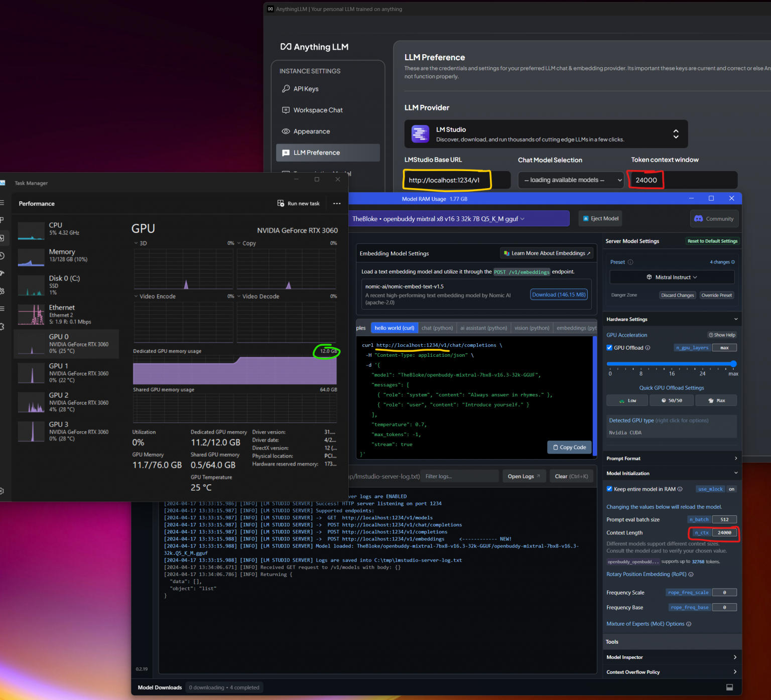
Task: Copy the curl code with Copy Code
Action: pyautogui.click(x=569, y=447)
